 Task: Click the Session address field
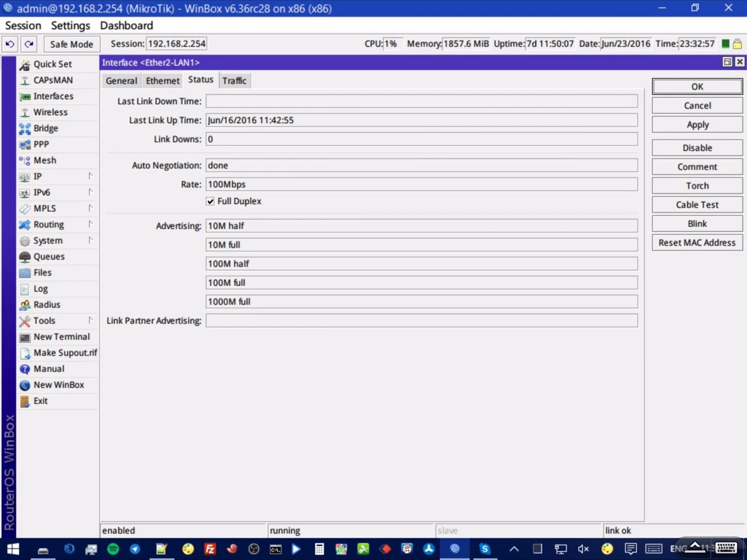[x=177, y=44]
